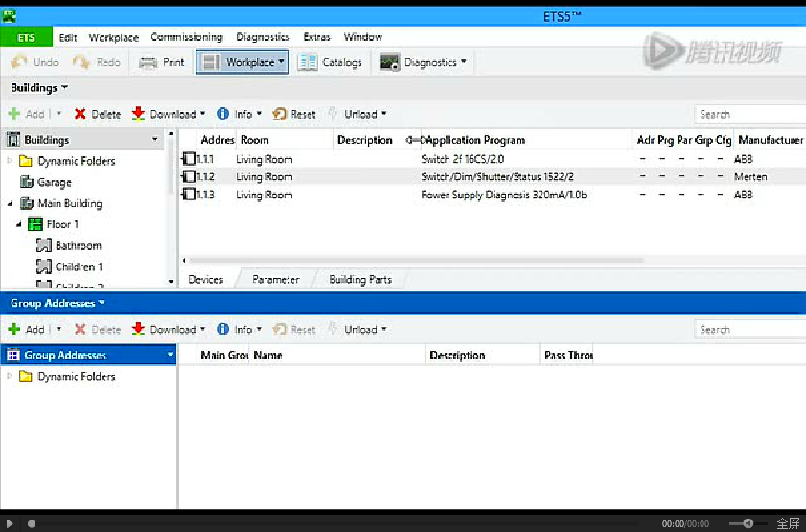
Task: Open the Commissioning menu
Action: coord(187,37)
